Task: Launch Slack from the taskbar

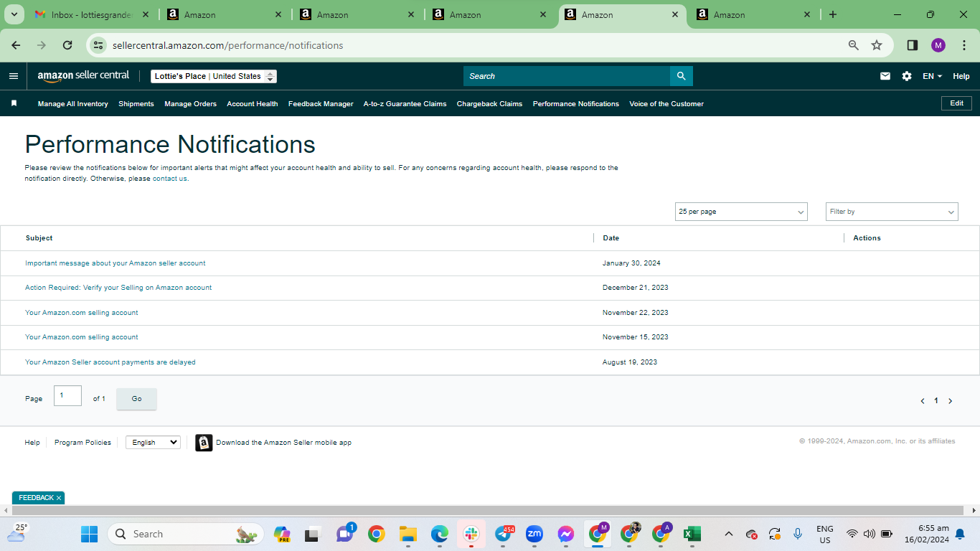Action: coord(471,534)
